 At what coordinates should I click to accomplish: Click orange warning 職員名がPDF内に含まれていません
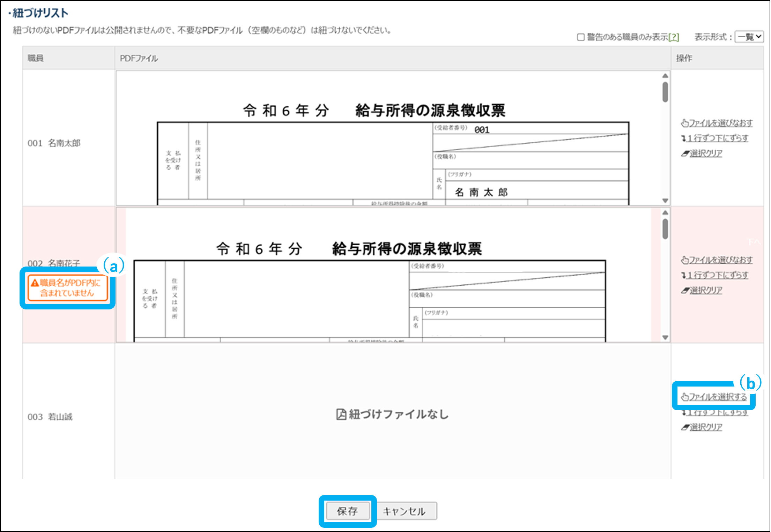coord(67,288)
